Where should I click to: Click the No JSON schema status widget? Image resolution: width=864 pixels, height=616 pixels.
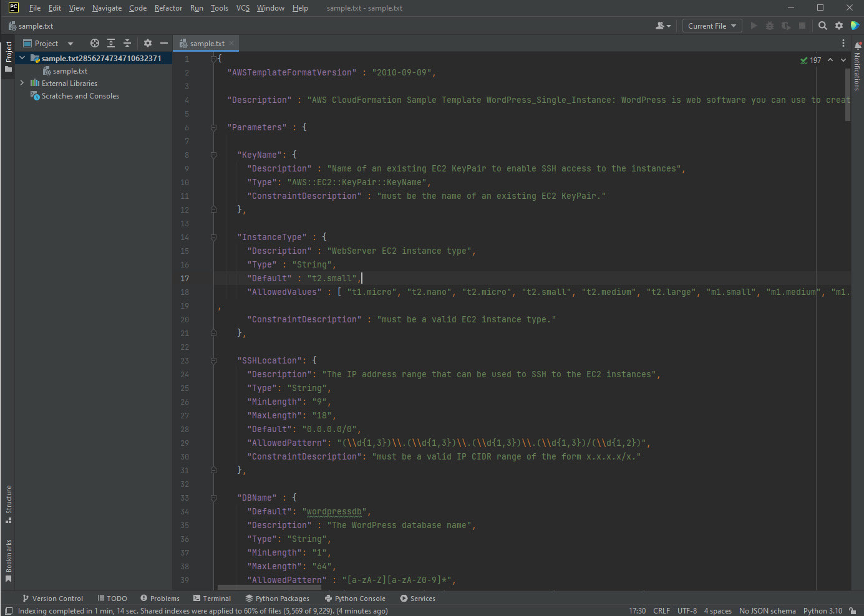pos(767,611)
